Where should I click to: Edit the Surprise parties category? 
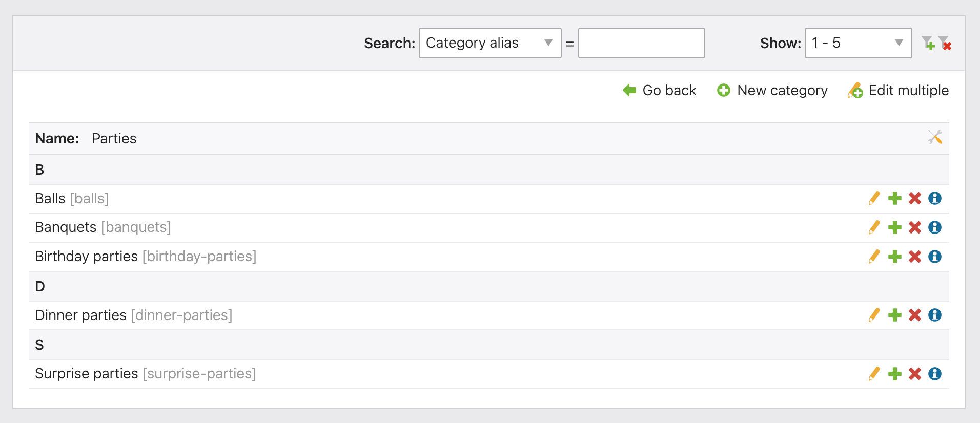[874, 374]
